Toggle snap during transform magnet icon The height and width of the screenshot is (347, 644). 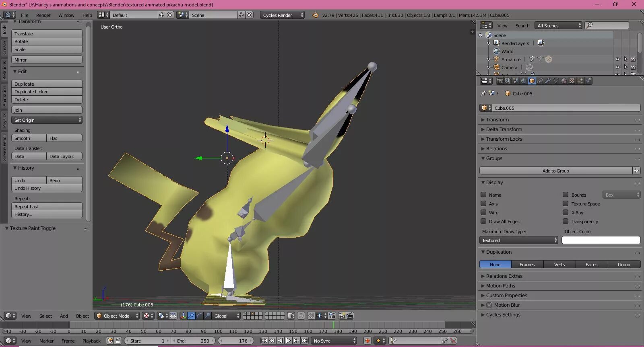311,316
